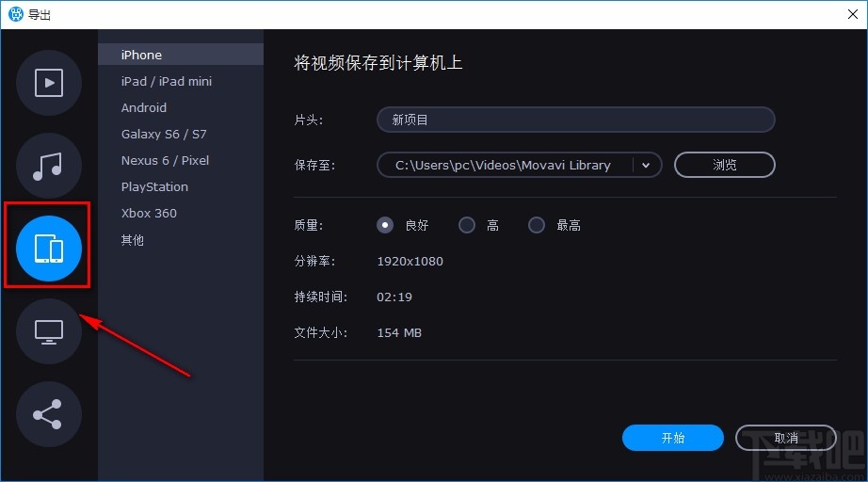Click the duration value 02:19

[x=394, y=297]
